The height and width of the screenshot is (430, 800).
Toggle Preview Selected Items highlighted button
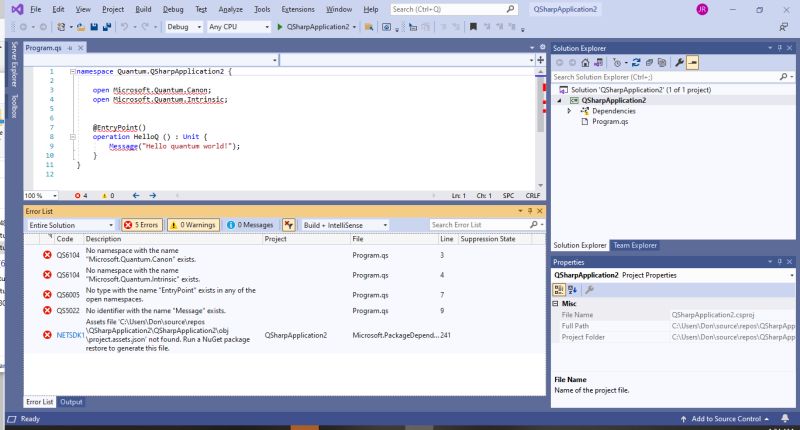692,63
